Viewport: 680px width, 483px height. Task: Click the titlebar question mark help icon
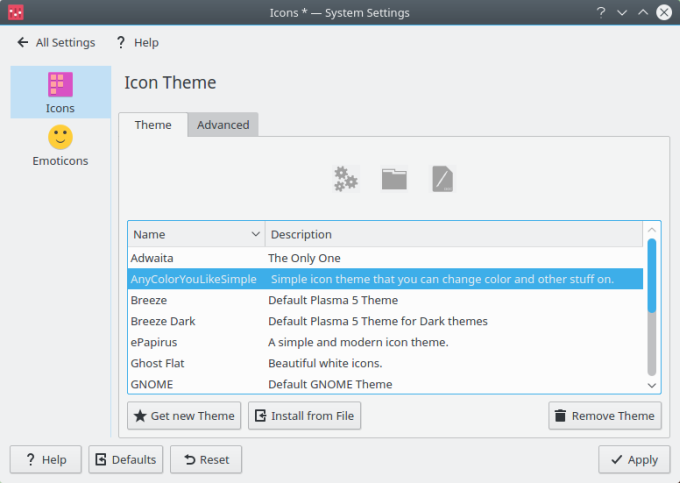(x=600, y=13)
